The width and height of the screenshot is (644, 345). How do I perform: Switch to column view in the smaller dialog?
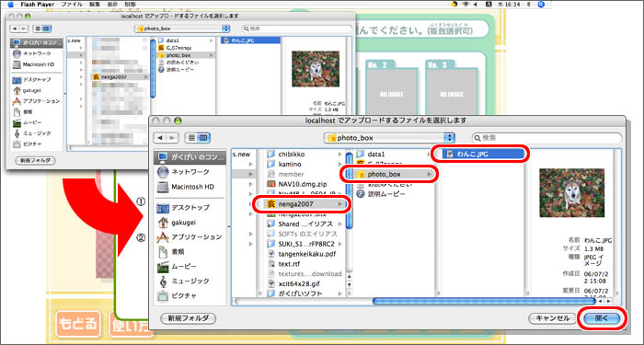pyautogui.click(x=46, y=29)
